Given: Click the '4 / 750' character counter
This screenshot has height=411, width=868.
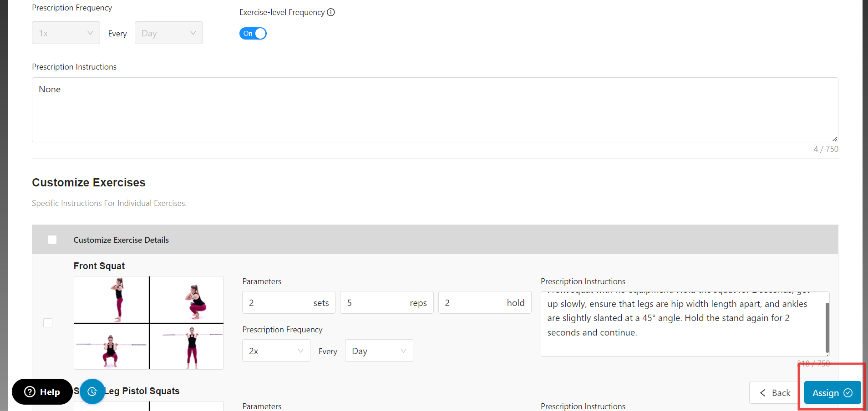Looking at the screenshot, I should [826, 149].
